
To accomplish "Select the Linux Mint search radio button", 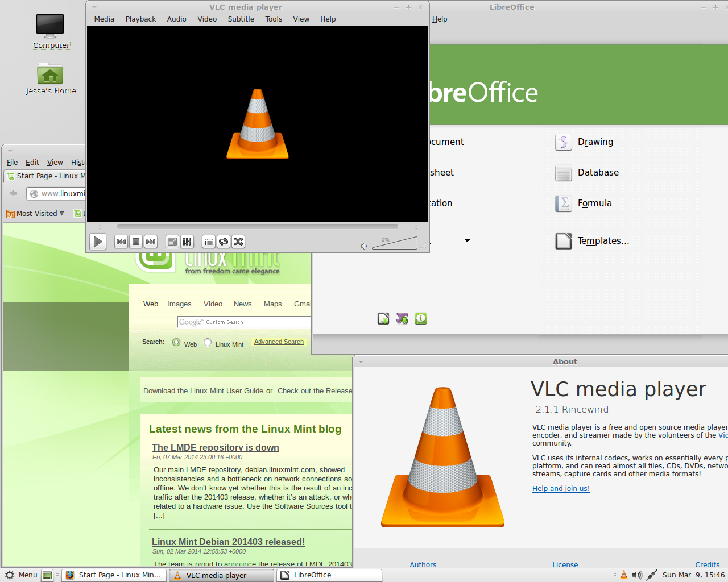I will coord(208,342).
